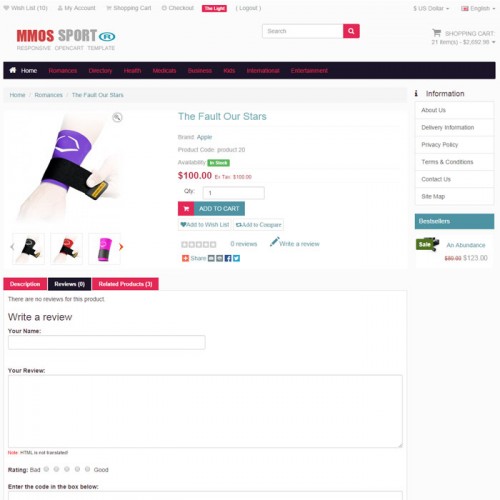The height and width of the screenshot is (500, 500).
Task: Click the pencil Write a review icon
Action: 275,242
